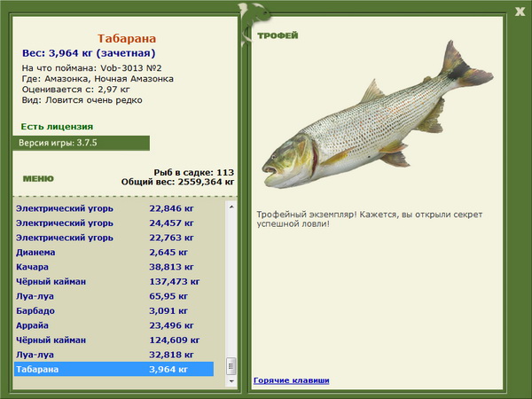Click the Табарана trophy fish image

(378, 115)
